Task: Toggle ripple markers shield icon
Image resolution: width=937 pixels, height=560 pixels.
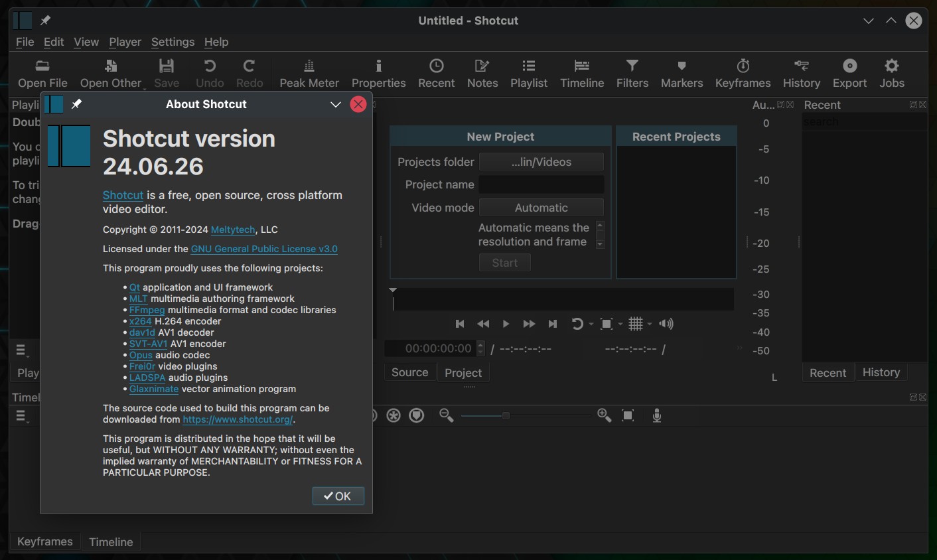Action: point(417,415)
